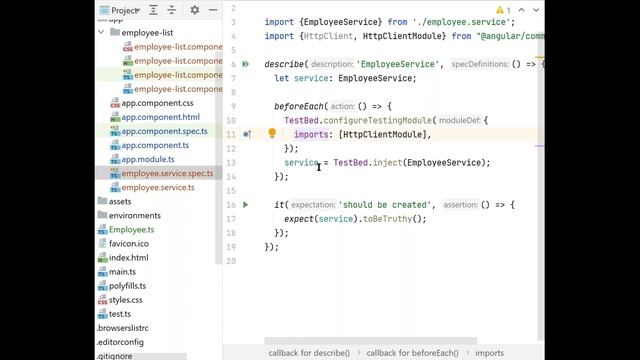Click the warning indicator icon
Screen dimensions: 640x360
tap(503, 10)
